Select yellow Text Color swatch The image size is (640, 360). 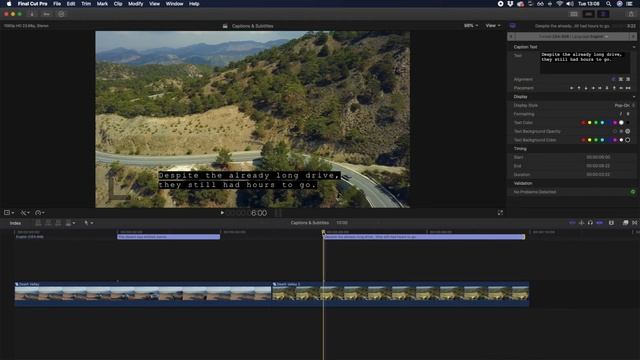point(589,122)
